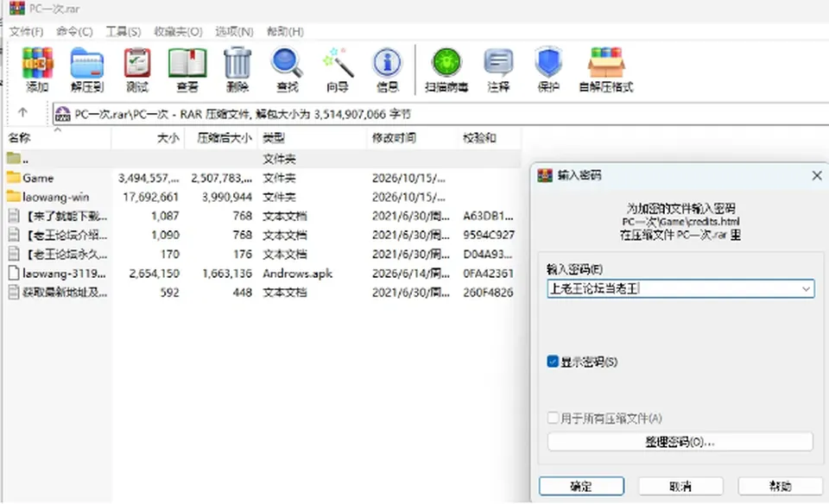
Task: Open 整理密码(O)... organize passwords button
Action: pos(680,442)
